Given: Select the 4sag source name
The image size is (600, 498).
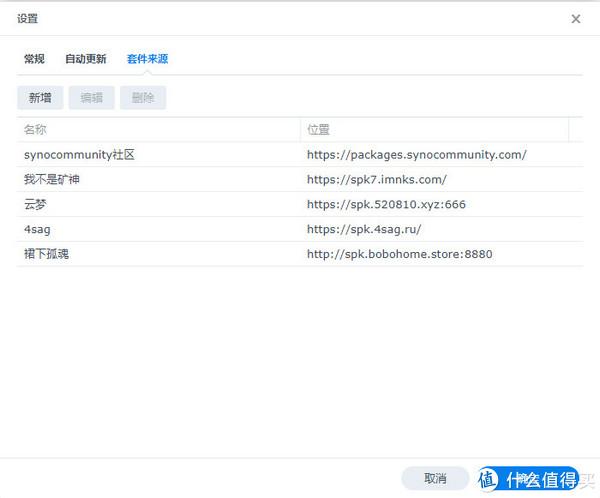Looking at the screenshot, I should [x=37, y=229].
